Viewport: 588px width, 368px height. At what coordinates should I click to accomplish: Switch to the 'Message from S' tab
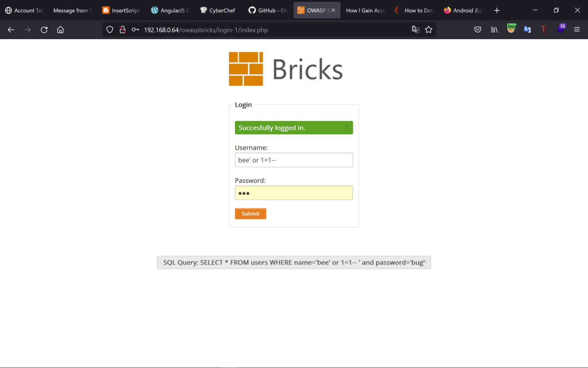[x=72, y=10]
